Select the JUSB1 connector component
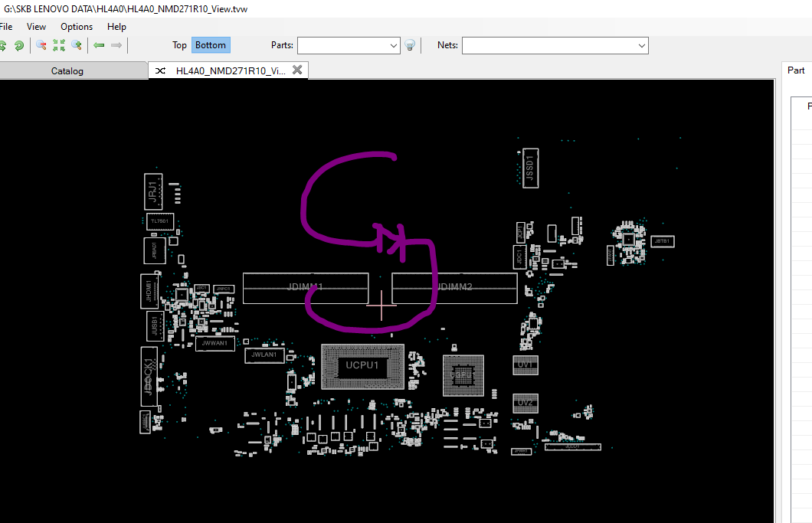This screenshot has height=523, width=812. [x=155, y=326]
